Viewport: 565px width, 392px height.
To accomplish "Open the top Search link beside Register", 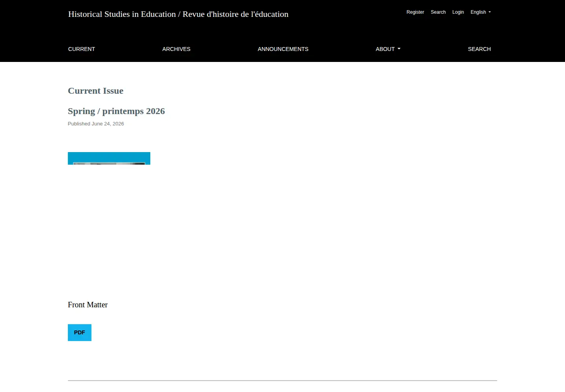I will pyautogui.click(x=438, y=12).
